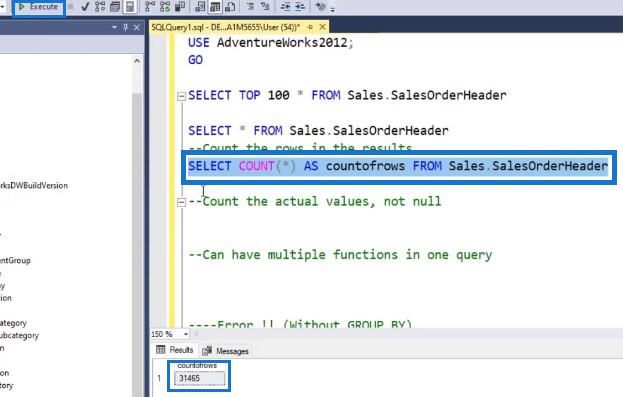Select the 'entGroup' tree item
Image resolution: width=623 pixels, height=397 pixels.
coord(15,261)
